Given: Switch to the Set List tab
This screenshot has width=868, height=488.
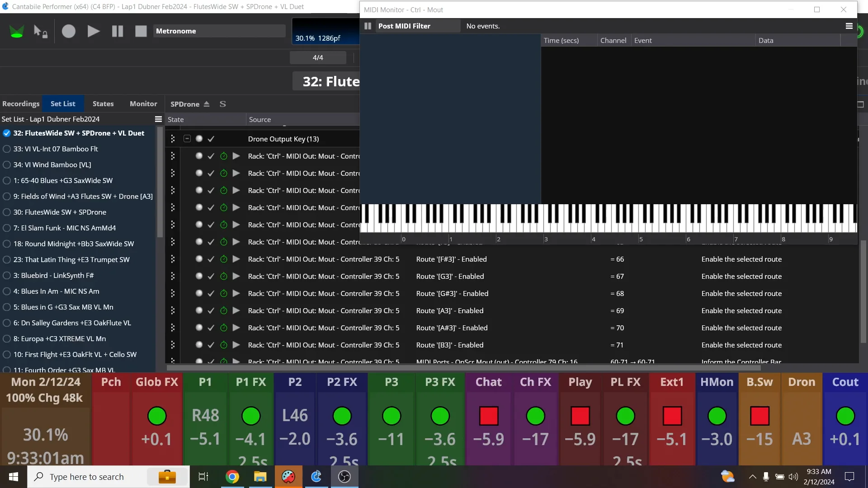Looking at the screenshot, I should (63, 103).
